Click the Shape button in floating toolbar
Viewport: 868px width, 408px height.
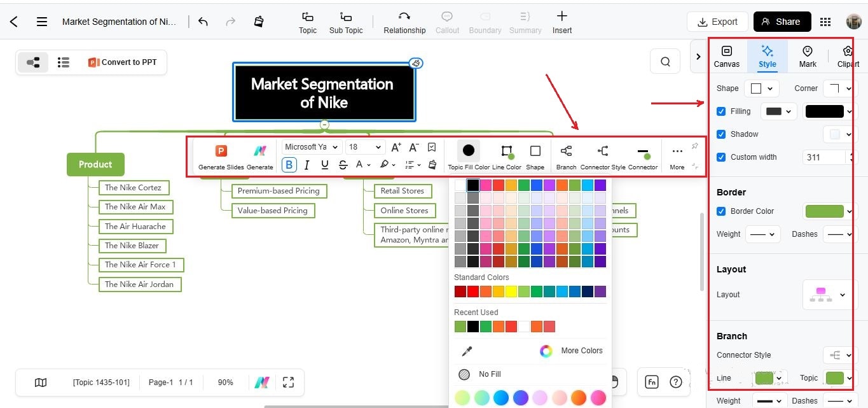pyautogui.click(x=535, y=157)
